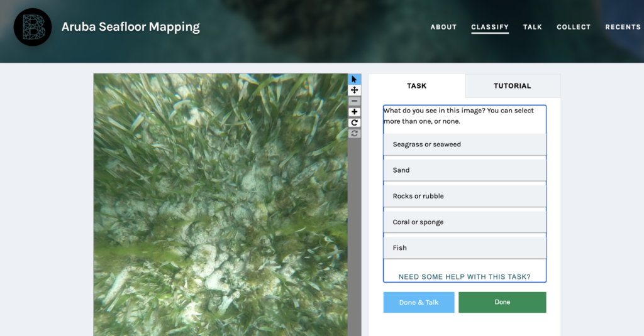Select the pointer annotate tool

354,79
